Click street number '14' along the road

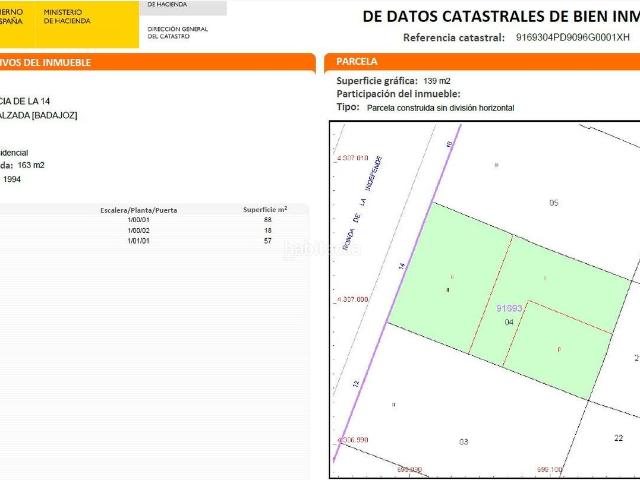402,266
